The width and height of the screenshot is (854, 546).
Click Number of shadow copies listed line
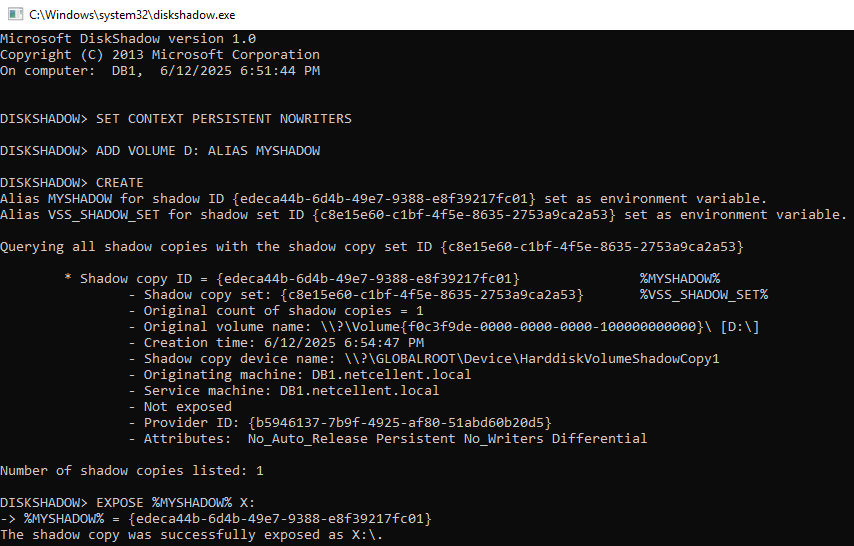pos(132,471)
